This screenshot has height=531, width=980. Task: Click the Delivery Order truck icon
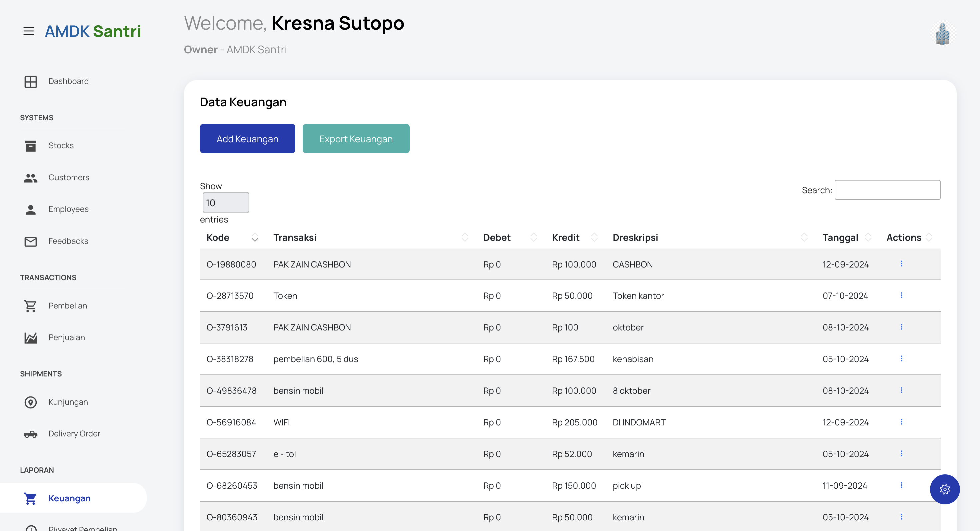(30, 434)
